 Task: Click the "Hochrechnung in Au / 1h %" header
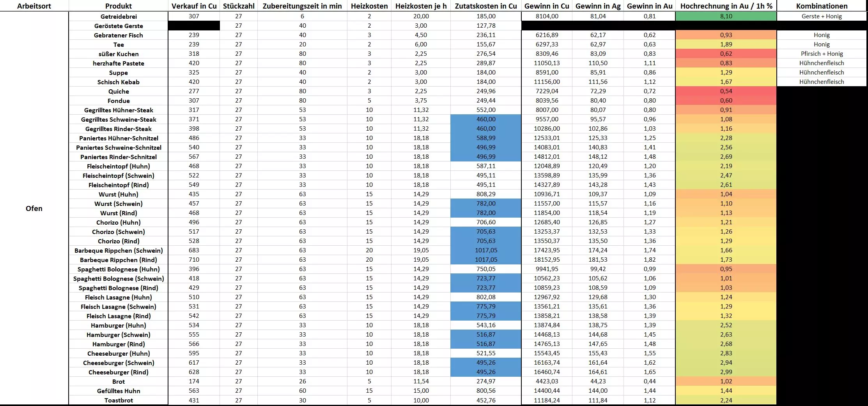726,6
